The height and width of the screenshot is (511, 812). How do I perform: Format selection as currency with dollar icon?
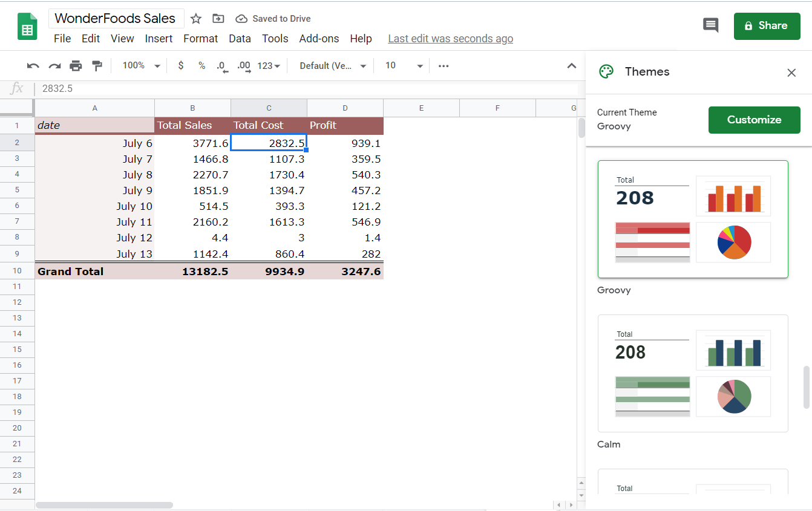coord(180,65)
